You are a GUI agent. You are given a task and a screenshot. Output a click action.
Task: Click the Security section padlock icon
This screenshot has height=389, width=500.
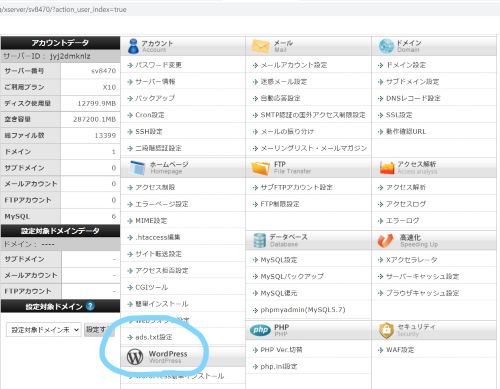click(x=386, y=330)
